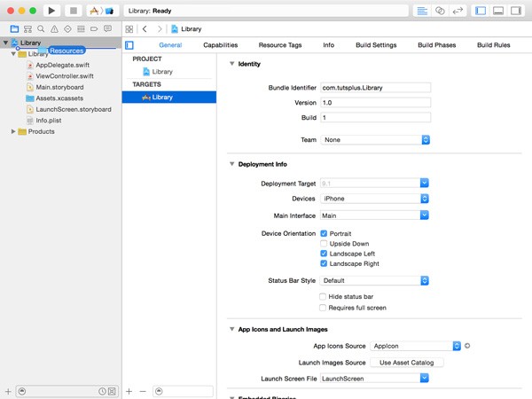Go to the AppIcon asset arrow
Screen dimensions: 532x399
[x=467, y=346]
